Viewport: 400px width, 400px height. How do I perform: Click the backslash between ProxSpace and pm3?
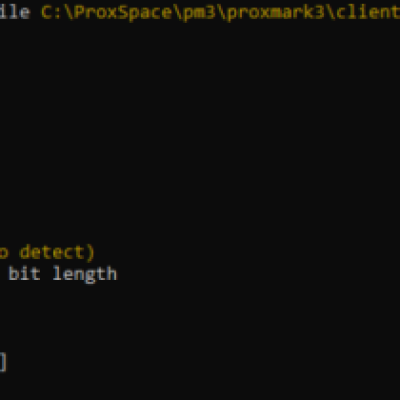pos(177,13)
